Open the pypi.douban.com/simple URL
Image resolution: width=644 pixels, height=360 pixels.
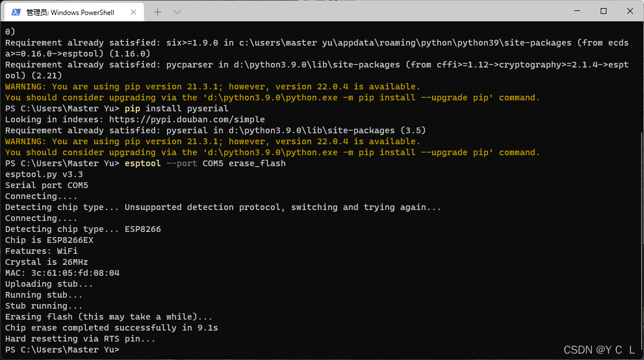187,120
